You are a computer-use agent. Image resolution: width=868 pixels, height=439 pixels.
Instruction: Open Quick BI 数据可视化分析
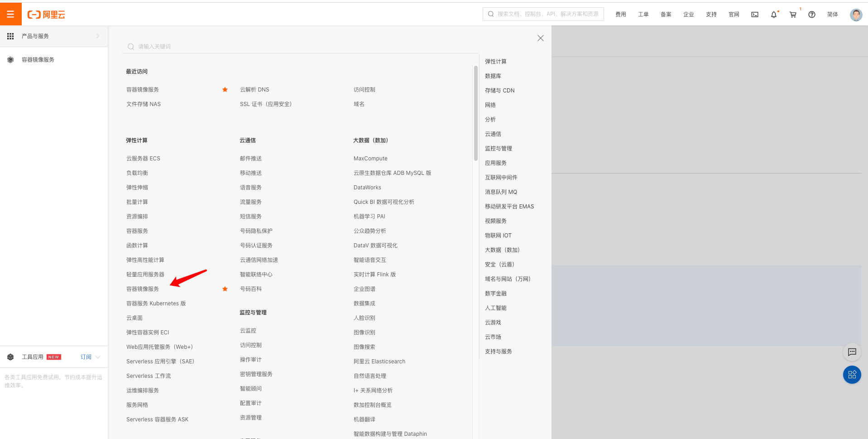(x=384, y=202)
